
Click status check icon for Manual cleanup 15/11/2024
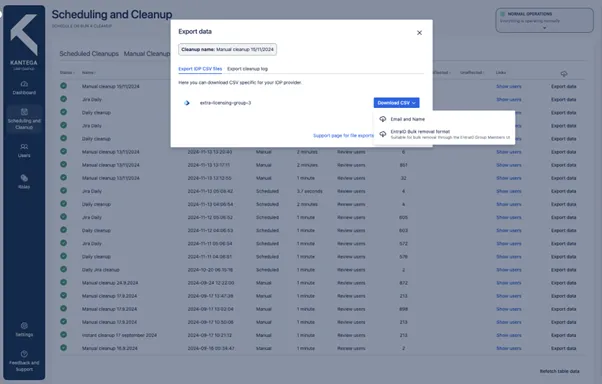coord(63,86)
